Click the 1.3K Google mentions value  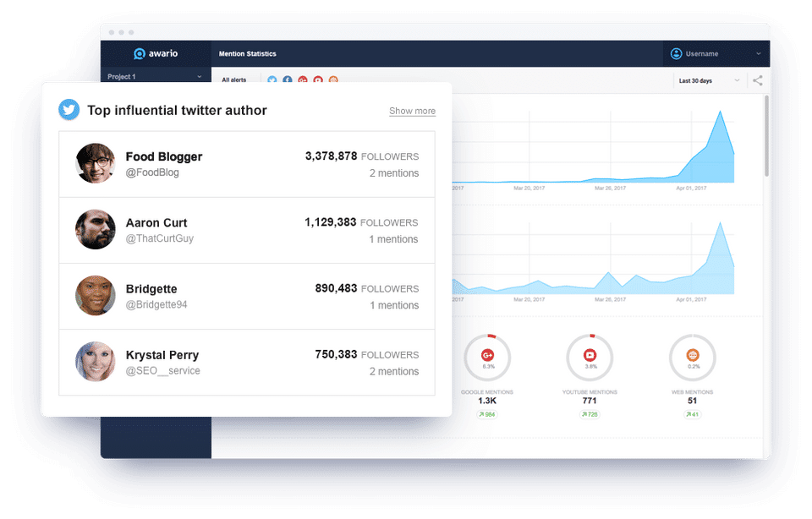coord(487,401)
